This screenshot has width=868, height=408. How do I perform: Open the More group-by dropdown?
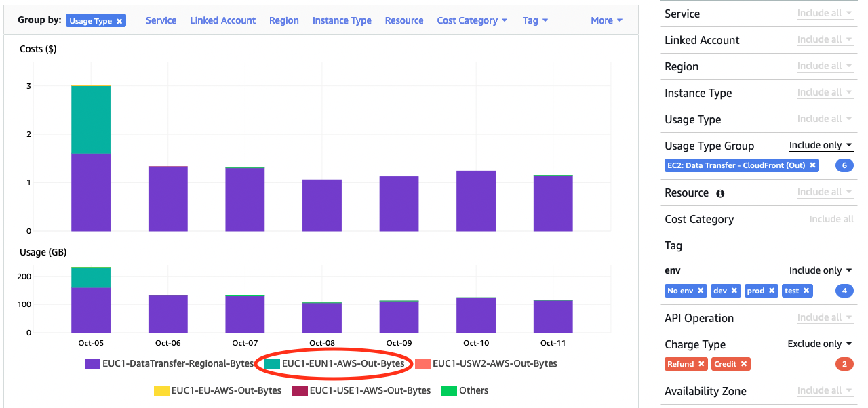(x=606, y=20)
